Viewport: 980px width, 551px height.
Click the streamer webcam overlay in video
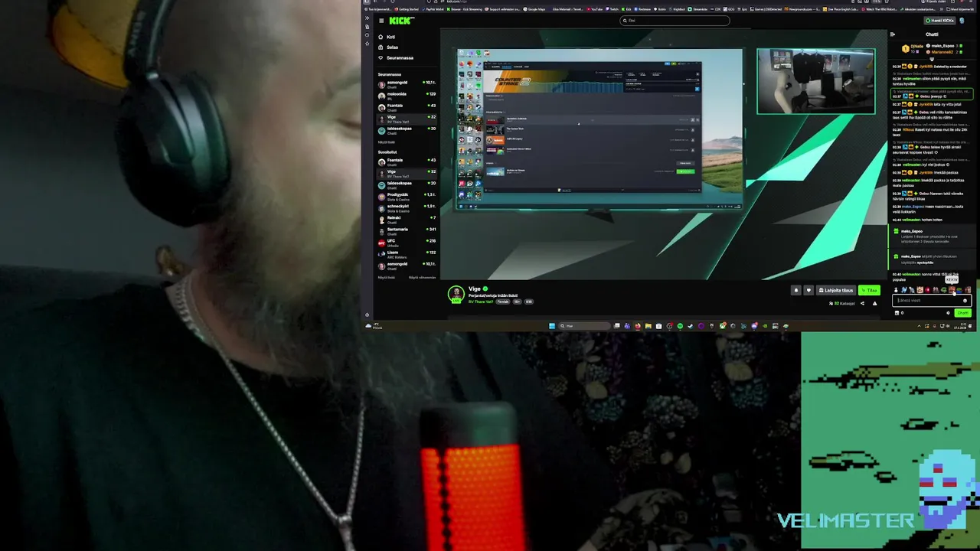pyautogui.click(x=816, y=81)
